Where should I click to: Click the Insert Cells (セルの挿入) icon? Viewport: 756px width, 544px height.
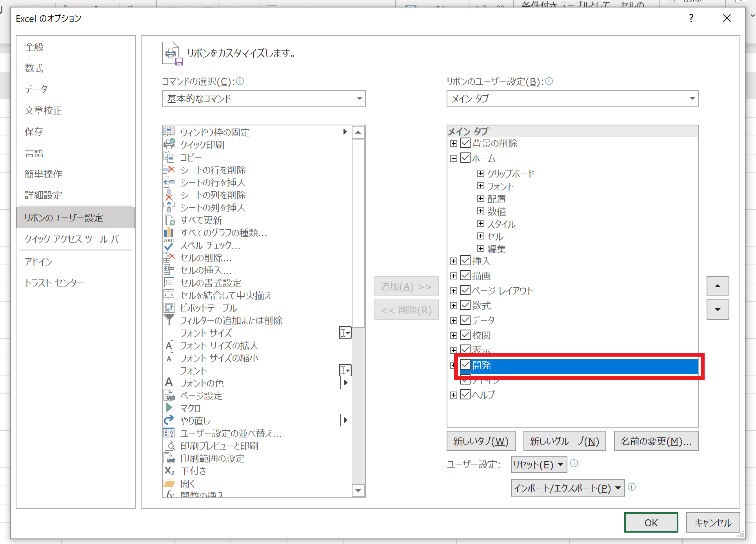pos(169,270)
